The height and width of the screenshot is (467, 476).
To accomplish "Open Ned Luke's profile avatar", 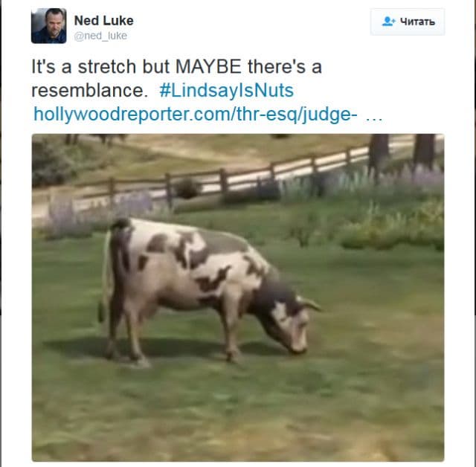I will 48,26.
